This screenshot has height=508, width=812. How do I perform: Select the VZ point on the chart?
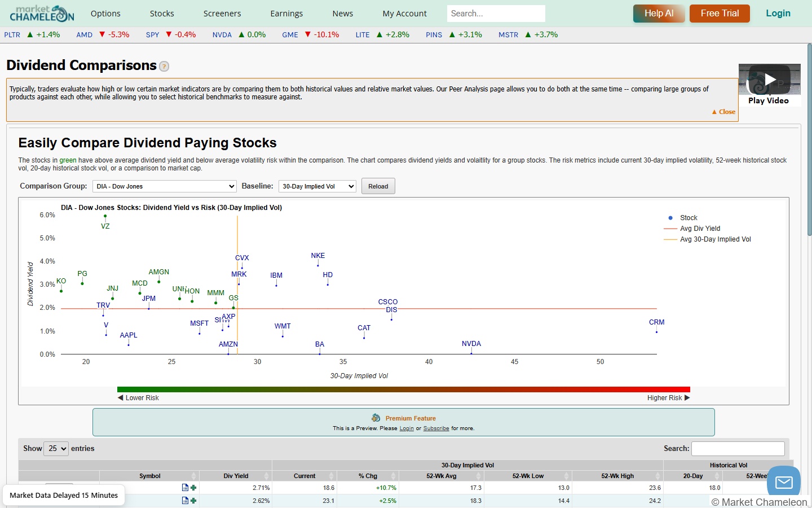click(105, 216)
